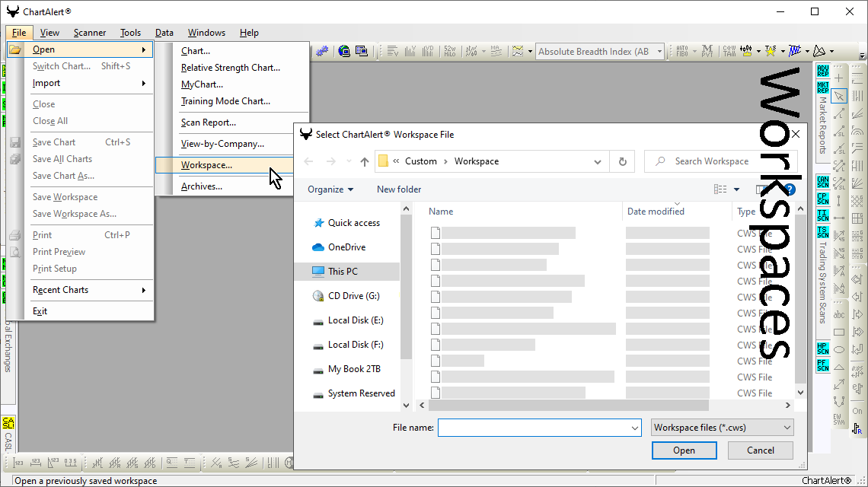868x487 pixels.
Task: Open the PF SCN scan icon
Action: tap(822, 365)
